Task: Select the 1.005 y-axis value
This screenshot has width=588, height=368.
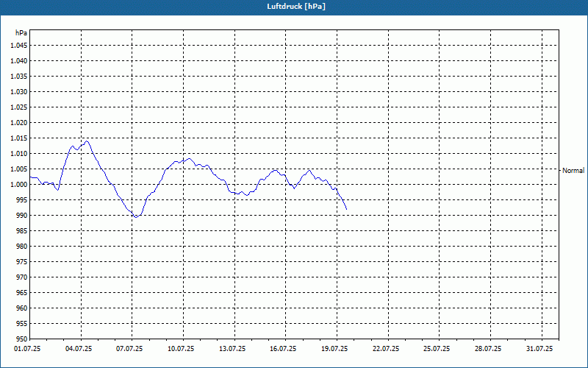Action: (19, 169)
